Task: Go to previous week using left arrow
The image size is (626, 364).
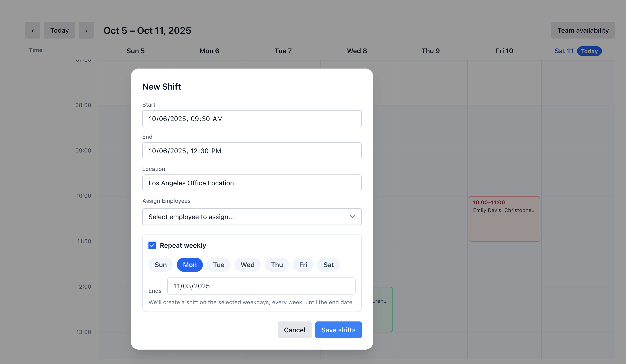Action: (33, 30)
